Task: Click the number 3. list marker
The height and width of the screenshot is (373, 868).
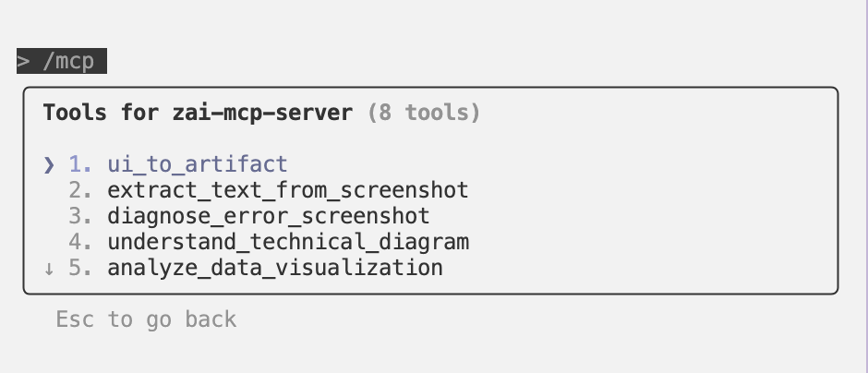Action: 81,217
